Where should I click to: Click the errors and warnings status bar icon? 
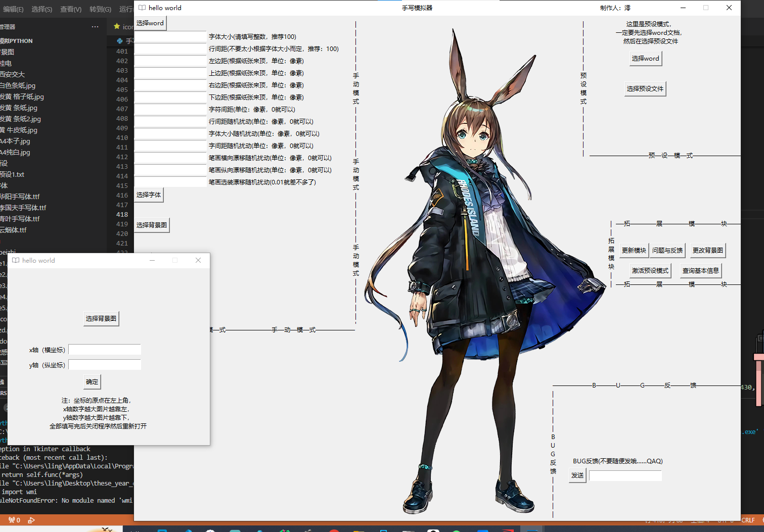coord(14,520)
